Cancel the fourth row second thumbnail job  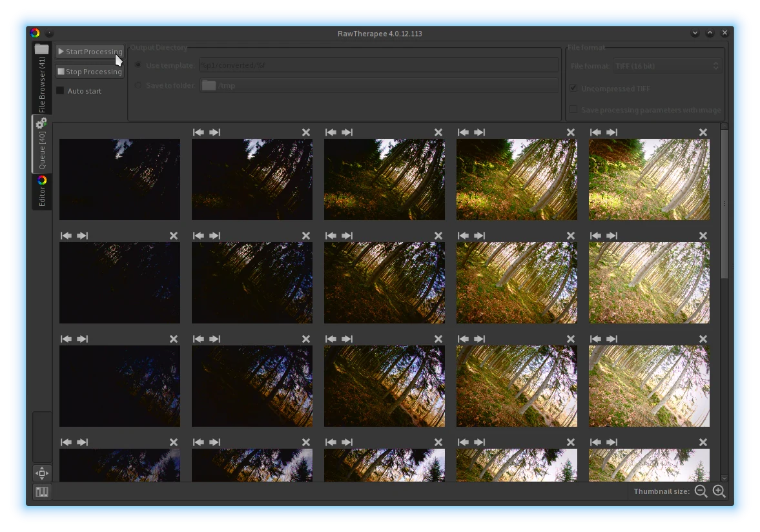click(306, 442)
